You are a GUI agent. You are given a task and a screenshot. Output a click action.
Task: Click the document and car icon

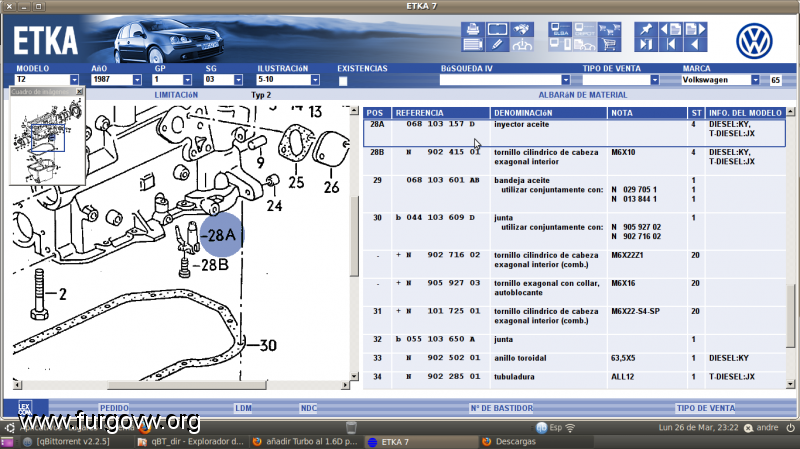point(585,45)
